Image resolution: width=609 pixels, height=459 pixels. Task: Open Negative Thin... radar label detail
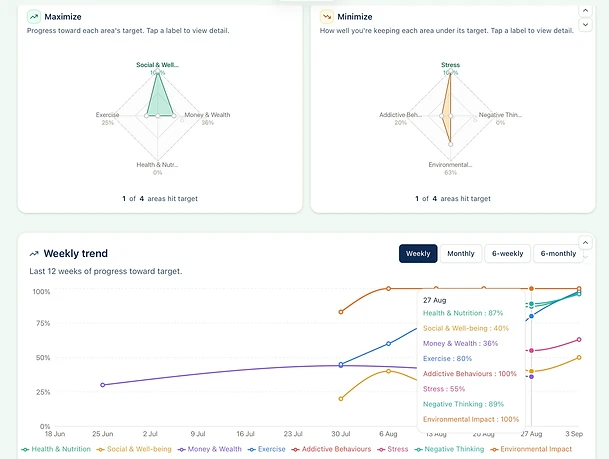click(500, 115)
